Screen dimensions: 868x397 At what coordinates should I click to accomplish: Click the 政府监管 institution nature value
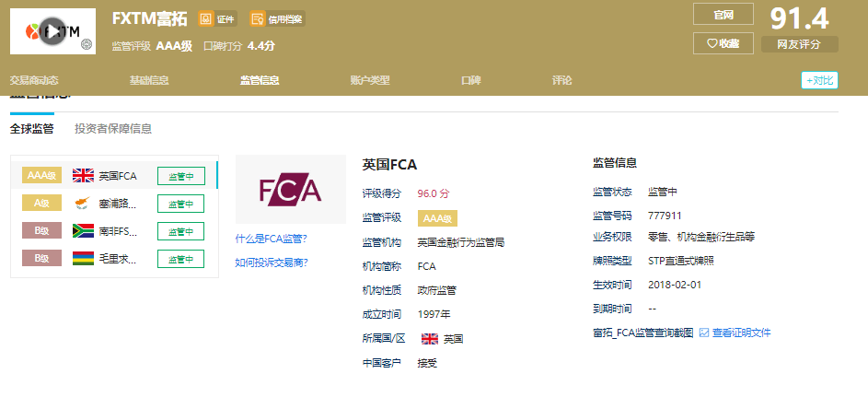tap(437, 290)
